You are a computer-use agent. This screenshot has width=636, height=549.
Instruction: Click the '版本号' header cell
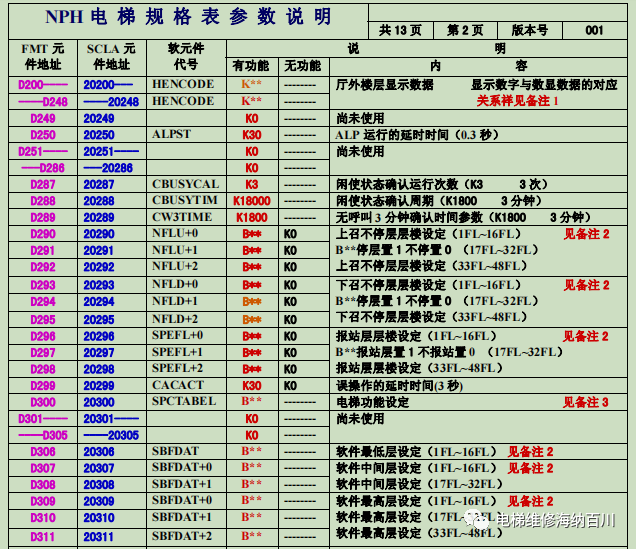[529, 30]
